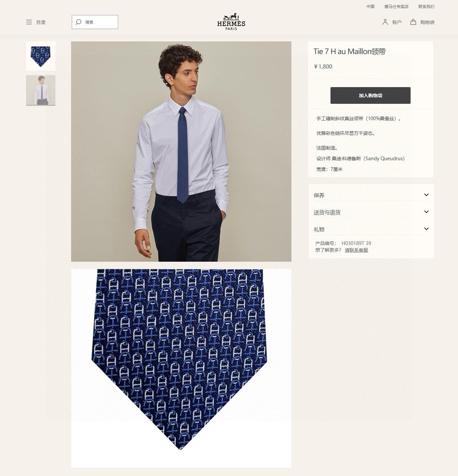
Task: Click the magnifier search icon
Action: point(78,22)
